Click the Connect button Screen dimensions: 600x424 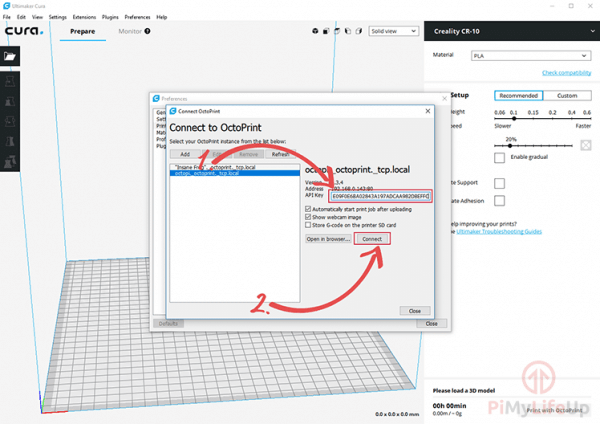point(372,239)
